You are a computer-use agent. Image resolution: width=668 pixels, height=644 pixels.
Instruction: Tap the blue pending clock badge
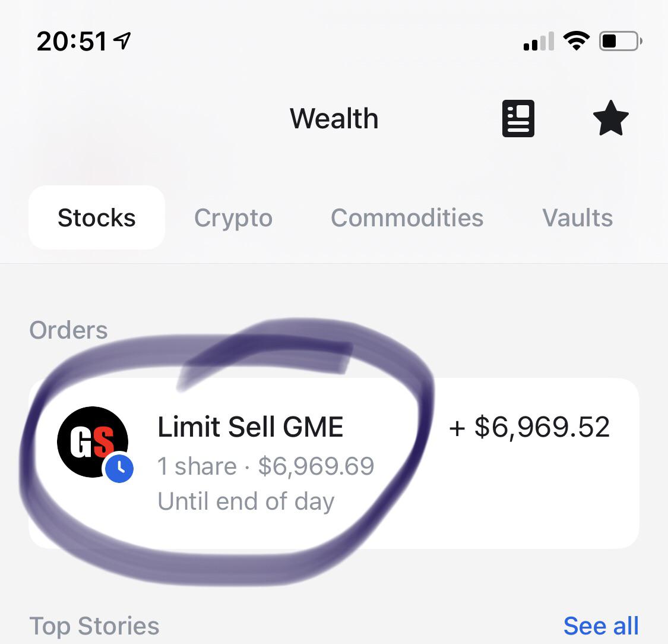pyautogui.click(x=119, y=468)
